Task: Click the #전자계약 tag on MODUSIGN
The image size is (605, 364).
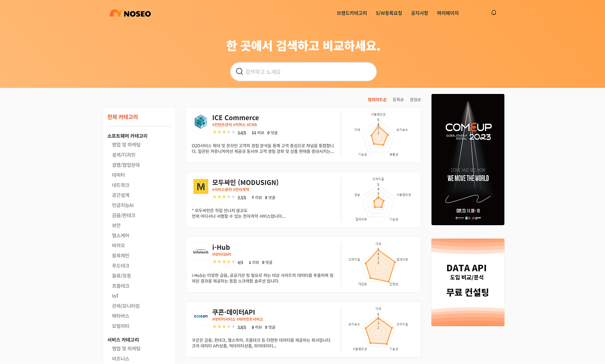Action: (x=241, y=189)
